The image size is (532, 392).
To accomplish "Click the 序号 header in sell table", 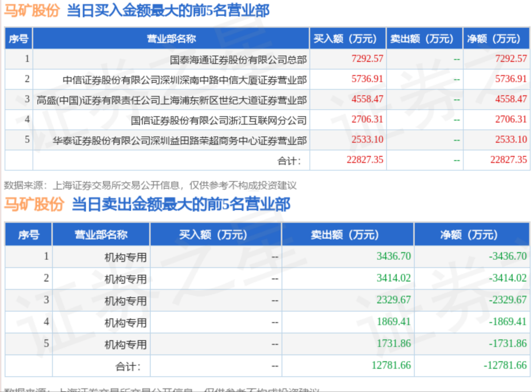I will (x=28, y=235).
